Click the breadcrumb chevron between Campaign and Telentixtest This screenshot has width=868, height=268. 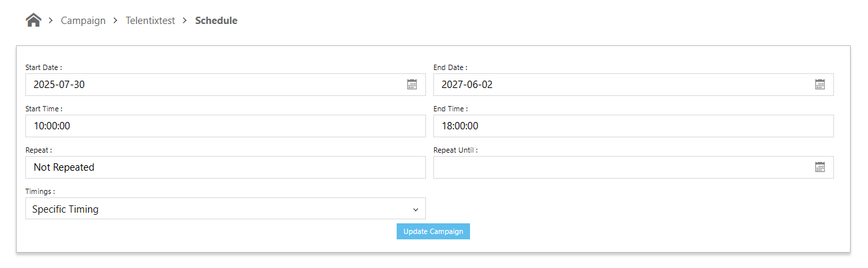click(115, 21)
